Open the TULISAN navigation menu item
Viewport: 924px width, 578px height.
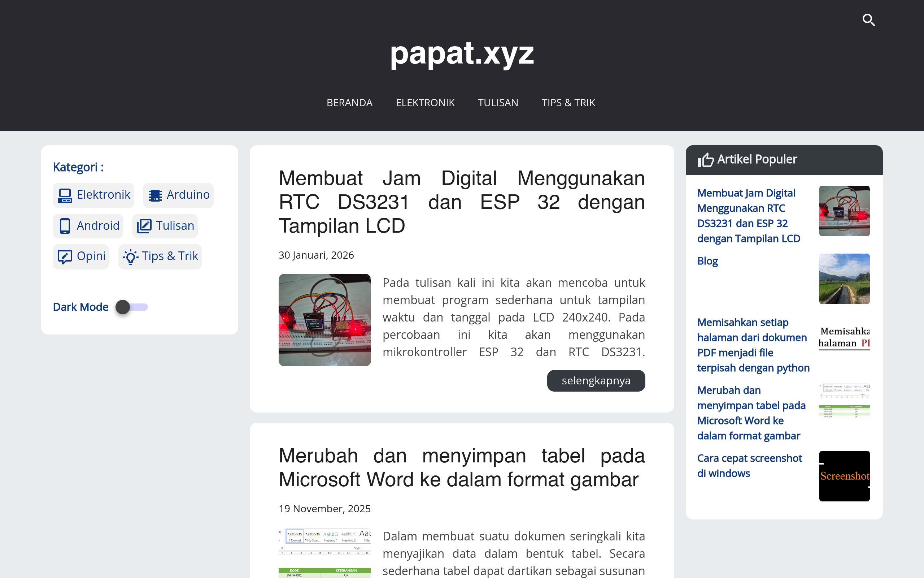(498, 103)
